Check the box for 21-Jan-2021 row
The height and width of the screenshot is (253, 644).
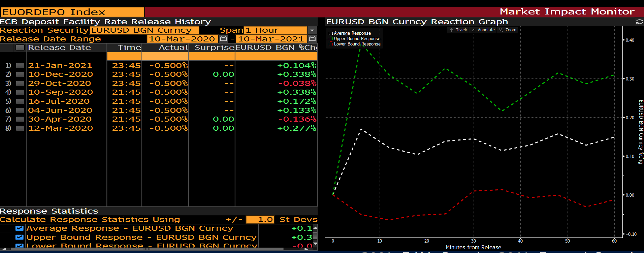point(20,65)
